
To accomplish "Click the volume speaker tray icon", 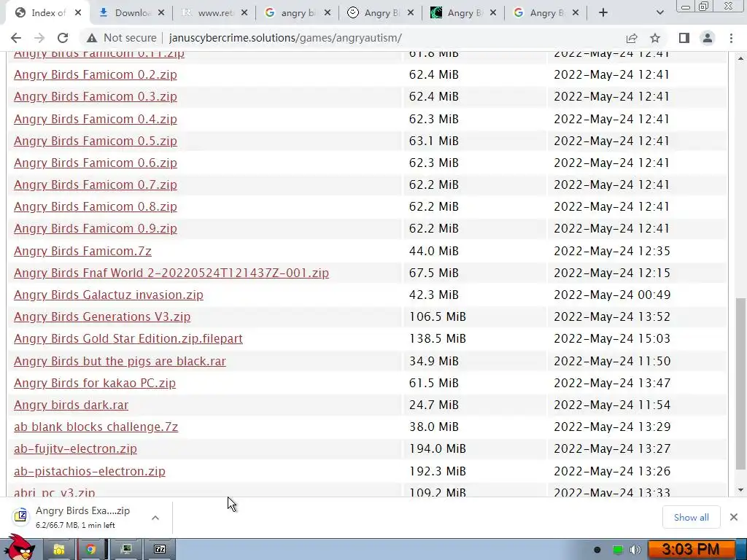I will 635,550.
